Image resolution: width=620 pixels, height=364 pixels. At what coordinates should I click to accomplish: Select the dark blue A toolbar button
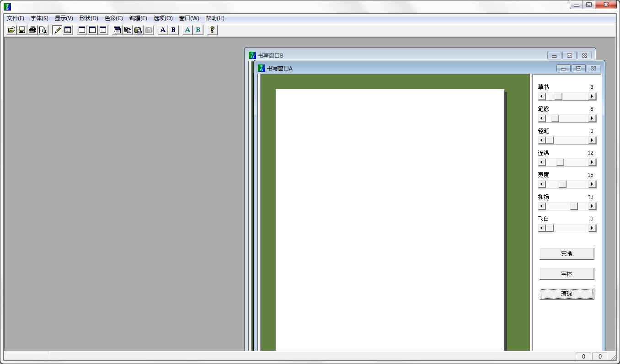coord(163,30)
